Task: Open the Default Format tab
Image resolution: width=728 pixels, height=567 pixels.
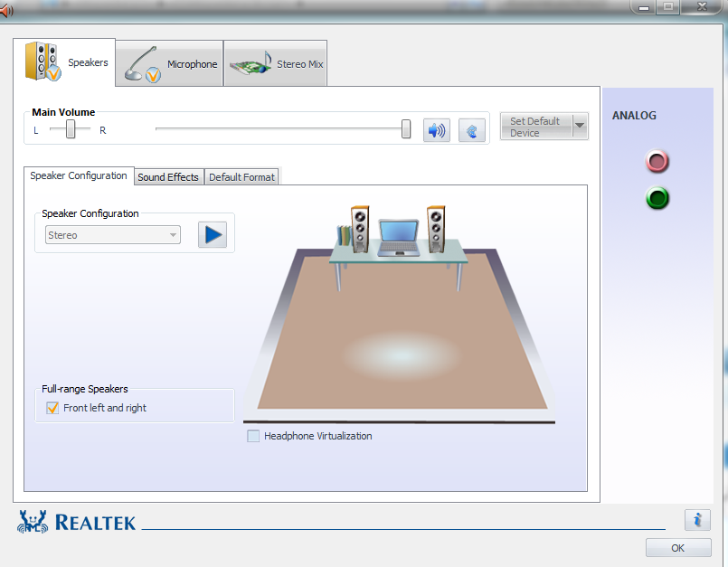Action: (241, 177)
